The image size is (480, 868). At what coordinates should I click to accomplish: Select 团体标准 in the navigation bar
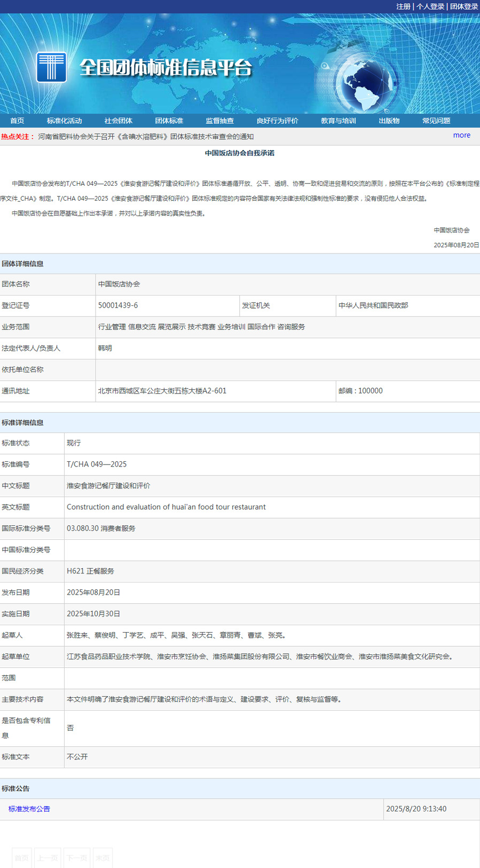[169, 121]
